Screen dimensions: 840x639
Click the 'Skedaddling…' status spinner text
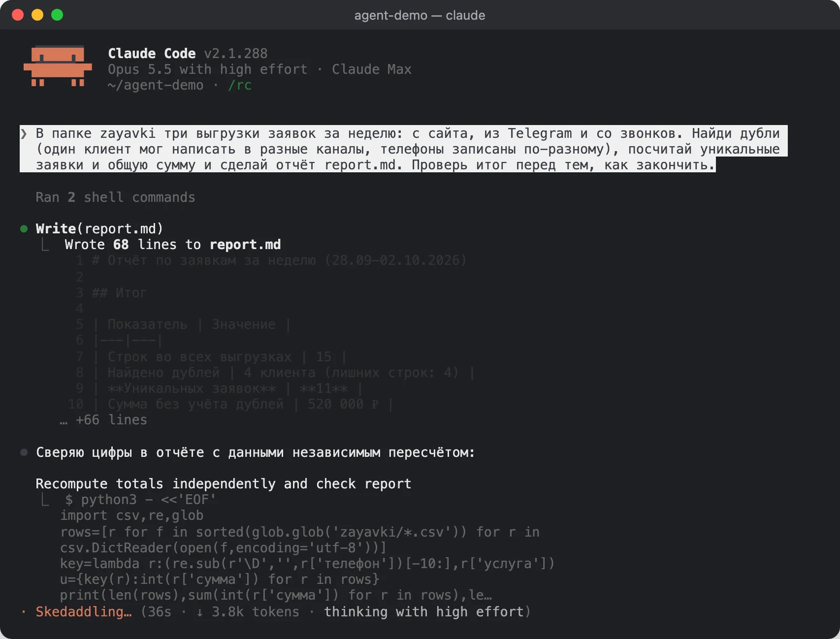[x=83, y=612]
